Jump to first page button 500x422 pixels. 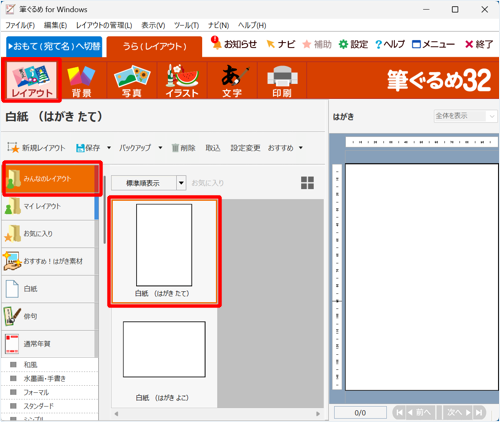click(399, 413)
